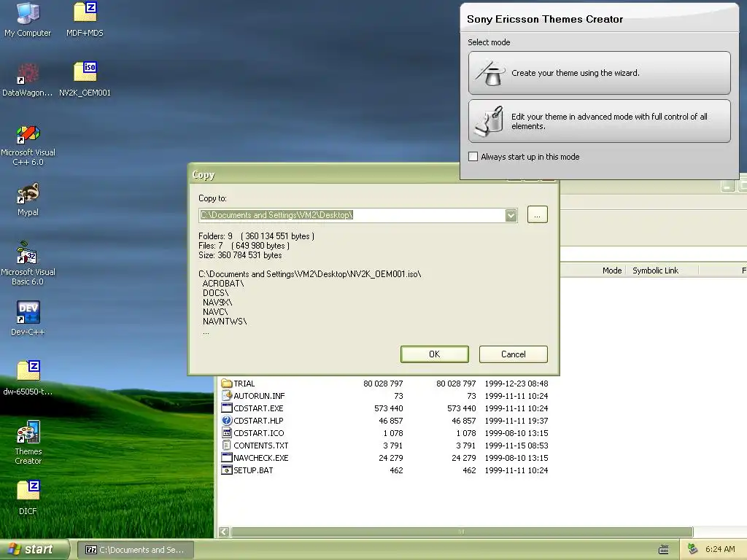Click the horizontal scrollbar left arrow
This screenshot has height=560, width=747.
click(224, 532)
